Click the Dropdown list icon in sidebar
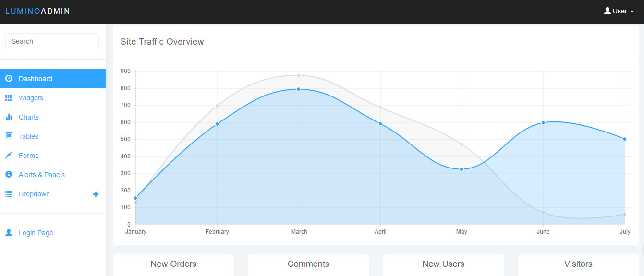644x276 pixels. pyautogui.click(x=9, y=194)
